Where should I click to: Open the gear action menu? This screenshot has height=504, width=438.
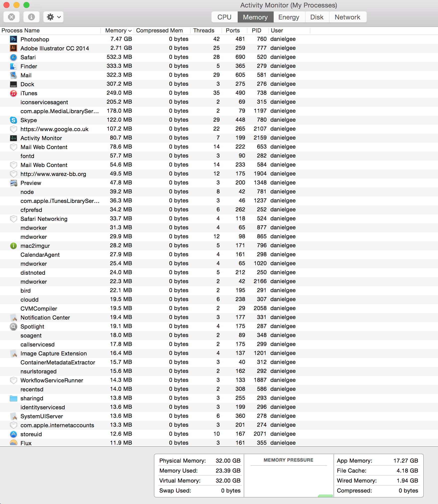point(53,17)
